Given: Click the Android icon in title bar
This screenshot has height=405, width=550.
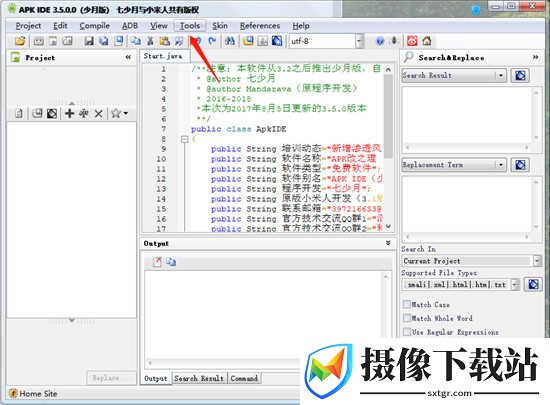Looking at the screenshot, I should click(12, 9).
